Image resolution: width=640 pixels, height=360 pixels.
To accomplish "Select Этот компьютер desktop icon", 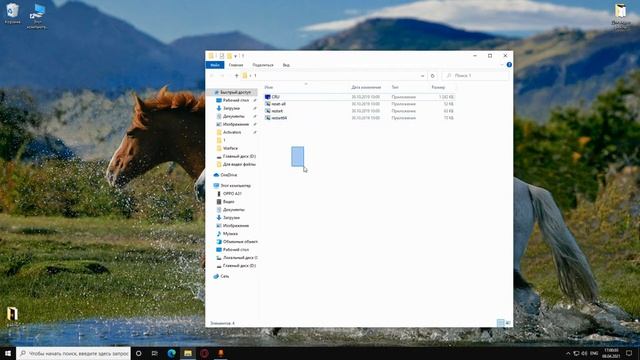I will pyautogui.click(x=37, y=16).
